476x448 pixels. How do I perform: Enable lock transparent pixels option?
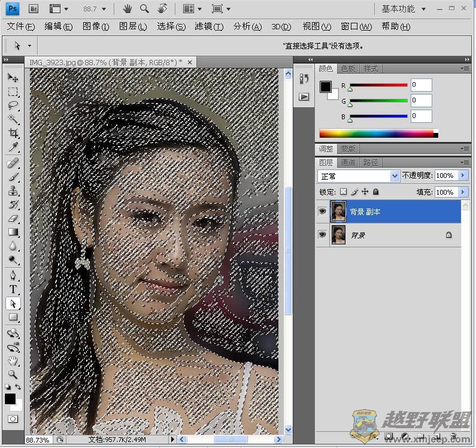tap(343, 192)
